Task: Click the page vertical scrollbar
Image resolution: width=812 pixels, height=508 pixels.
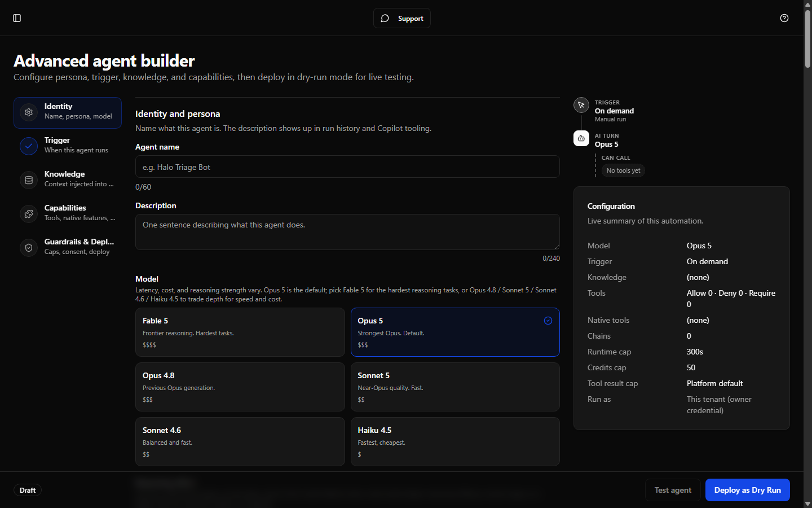Action: click(807, 38)
